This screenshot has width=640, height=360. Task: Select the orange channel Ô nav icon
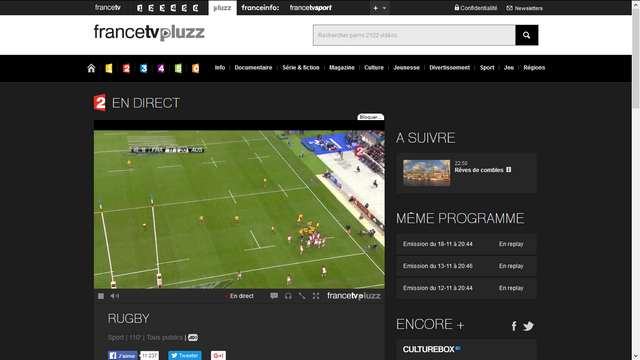[196, 68]
